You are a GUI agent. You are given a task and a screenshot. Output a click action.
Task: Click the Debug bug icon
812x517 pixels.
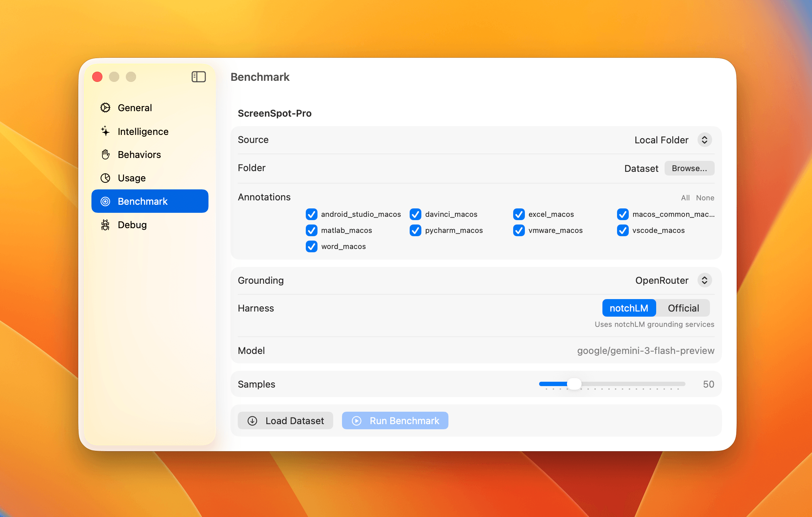[105, 225]
